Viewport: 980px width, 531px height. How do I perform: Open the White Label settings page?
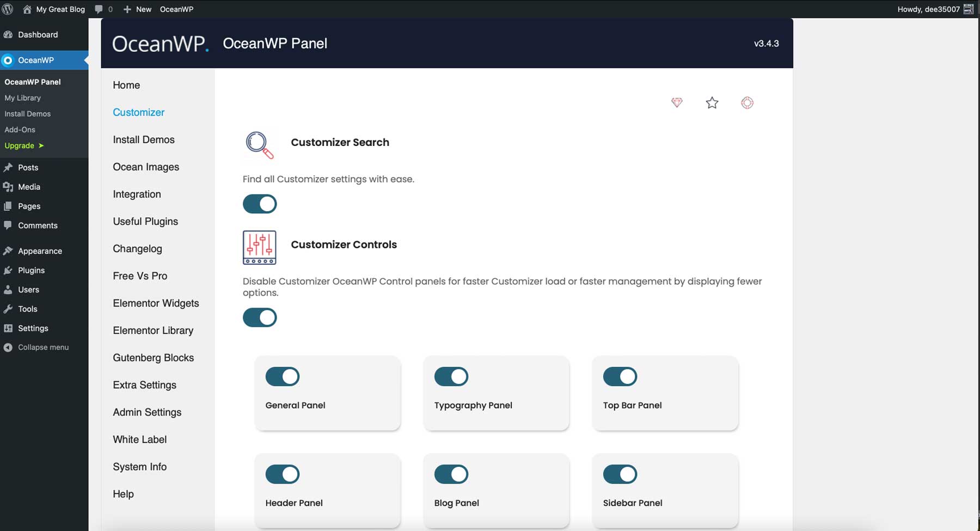pos(139,440)
